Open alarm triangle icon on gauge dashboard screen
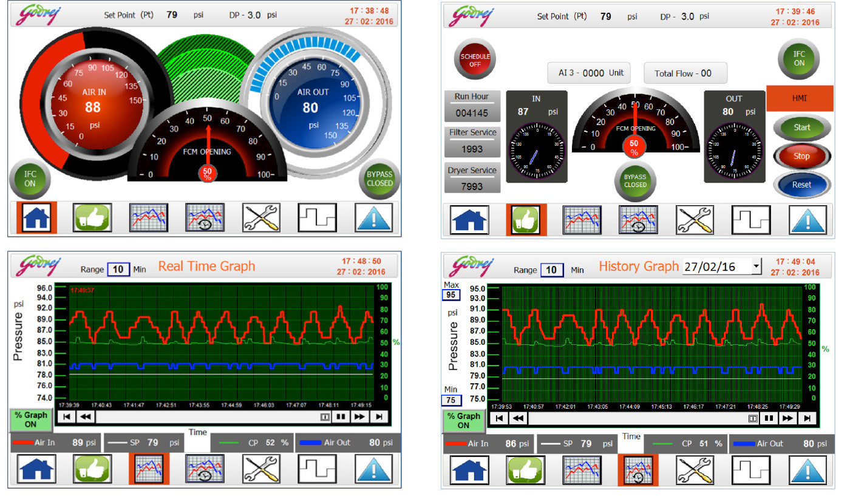 pos(374,217)
